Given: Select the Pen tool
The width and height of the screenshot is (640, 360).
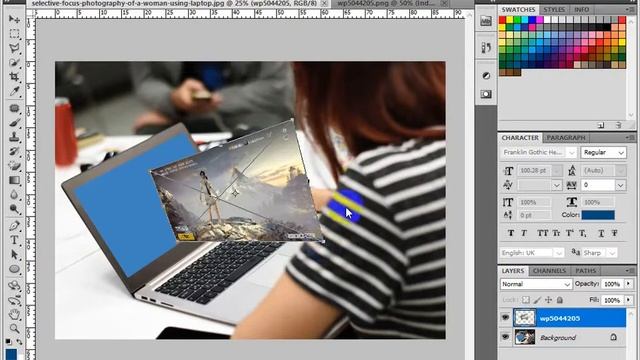Looking at the screenshot, I should coord(14,225).
